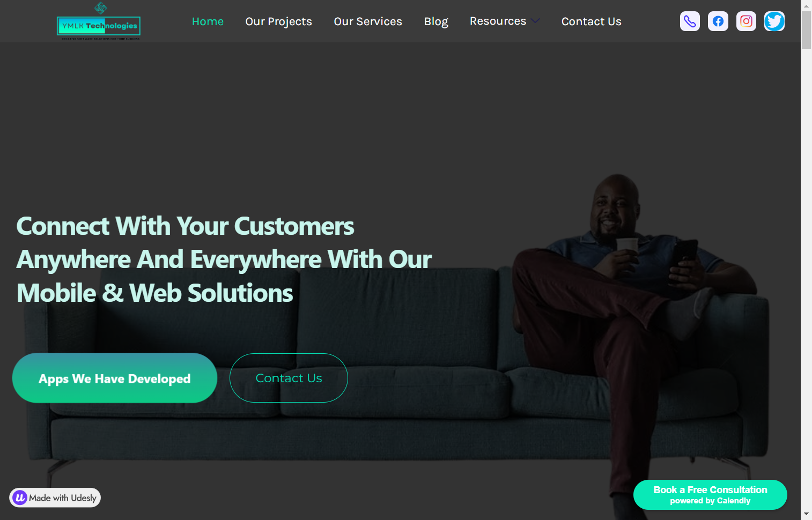812x520 pixels.
Task: Go to the Home menu item
Action: [x=208, y=21]
